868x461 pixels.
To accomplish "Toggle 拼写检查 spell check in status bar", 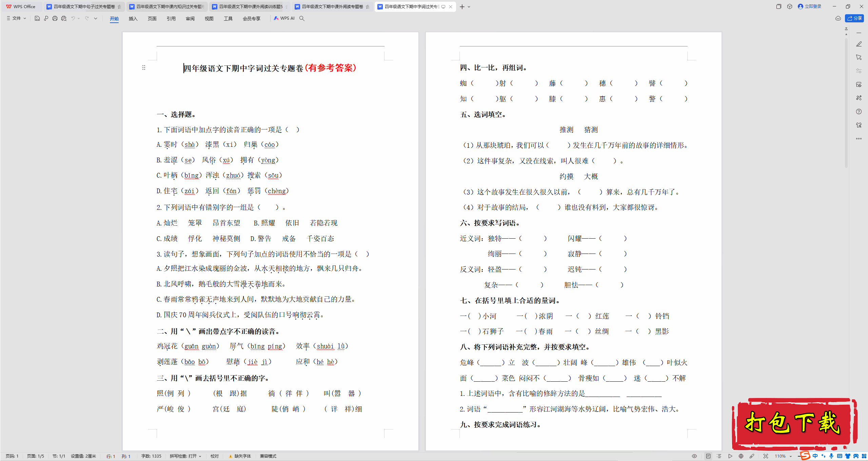I will (x=183, y=456).
